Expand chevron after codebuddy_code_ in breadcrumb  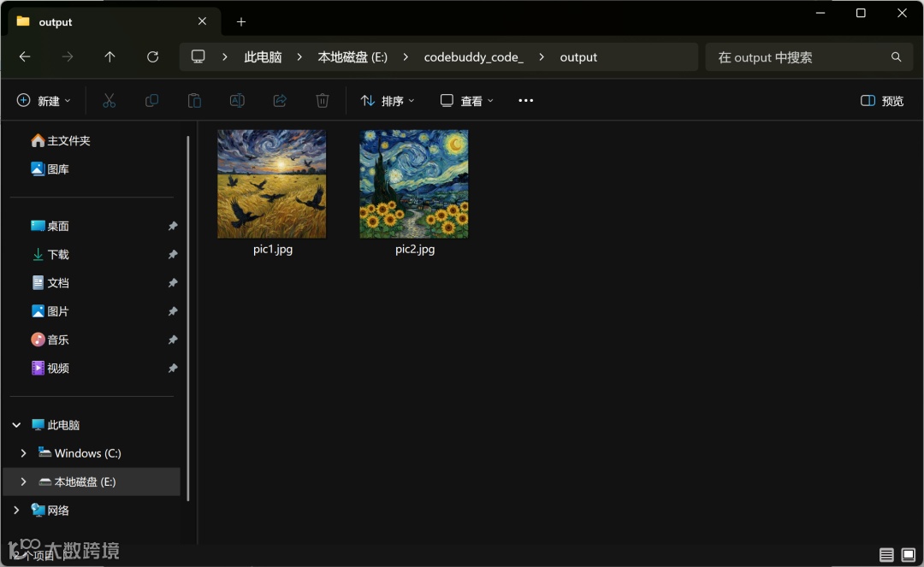click(541, 57)
